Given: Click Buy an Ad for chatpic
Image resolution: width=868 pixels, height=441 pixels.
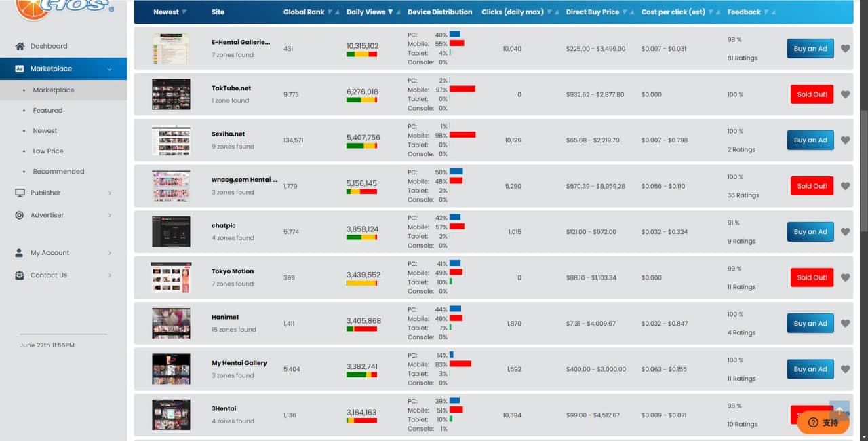Looking at the screenshot, I should [810, 232].
